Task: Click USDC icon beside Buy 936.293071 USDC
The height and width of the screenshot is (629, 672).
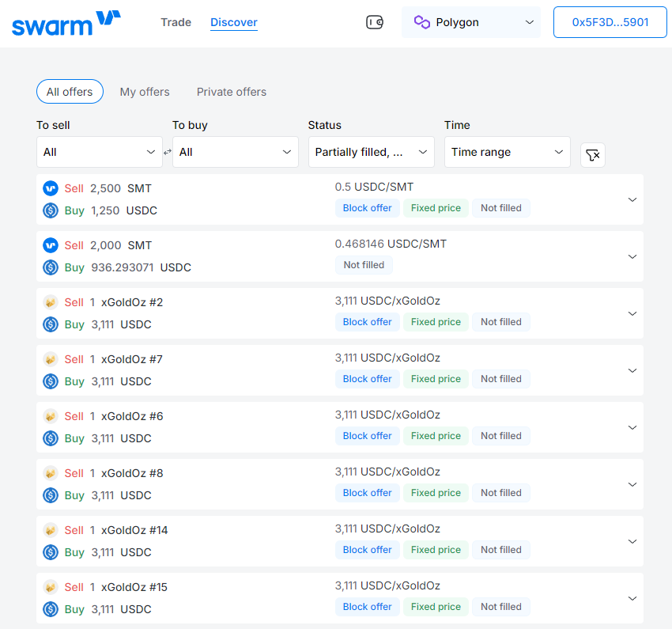Action: (51, 267)
